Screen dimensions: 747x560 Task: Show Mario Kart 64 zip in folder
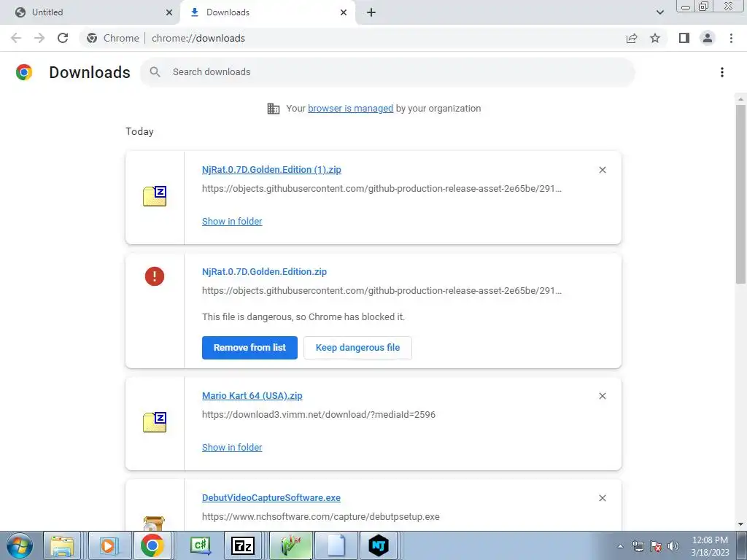(232, 448)
